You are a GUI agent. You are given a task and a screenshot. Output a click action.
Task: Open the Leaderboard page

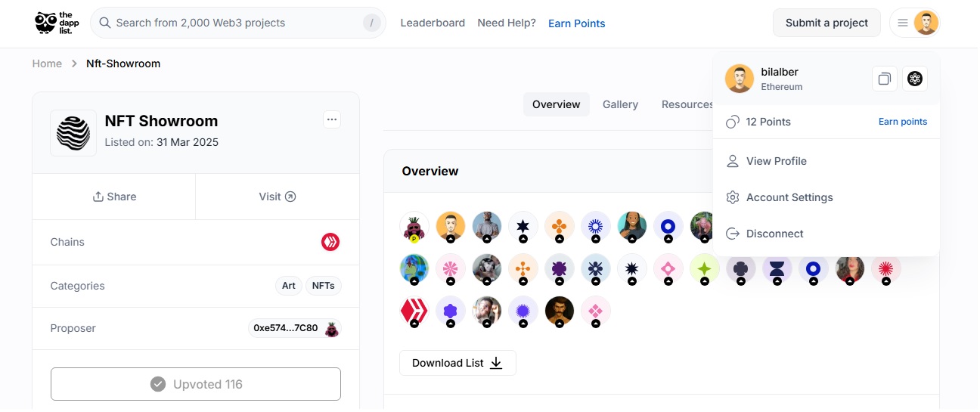coord(433,23)
